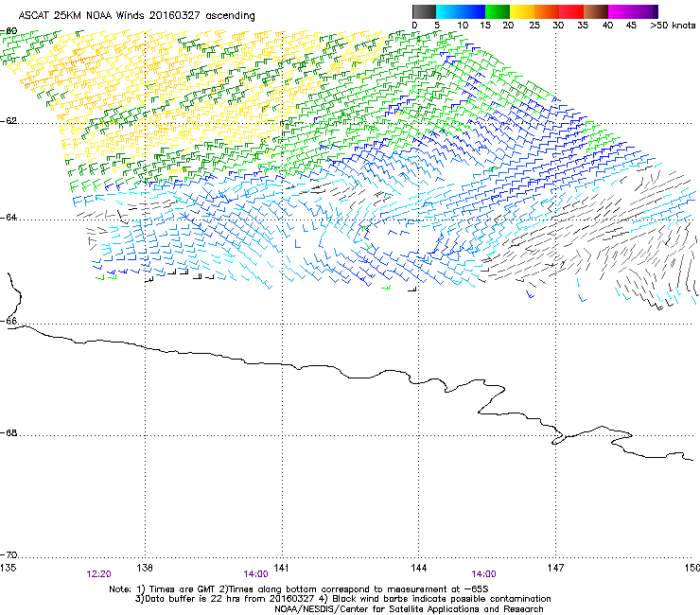The image size is (700, 615).
Task: Select the yellow 20-25 knots legend swatch
Action: coord(522,11)
